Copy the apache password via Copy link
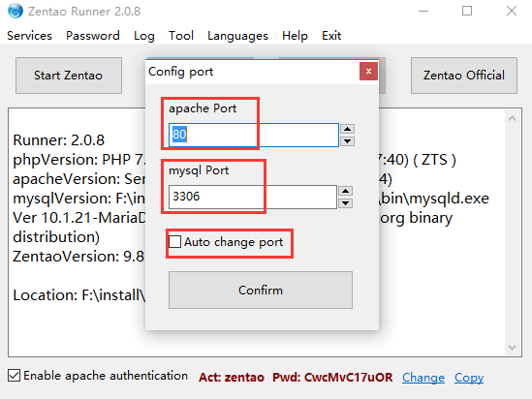The width and height of the screenshot is (532, 399). click(x=469, y=378)
